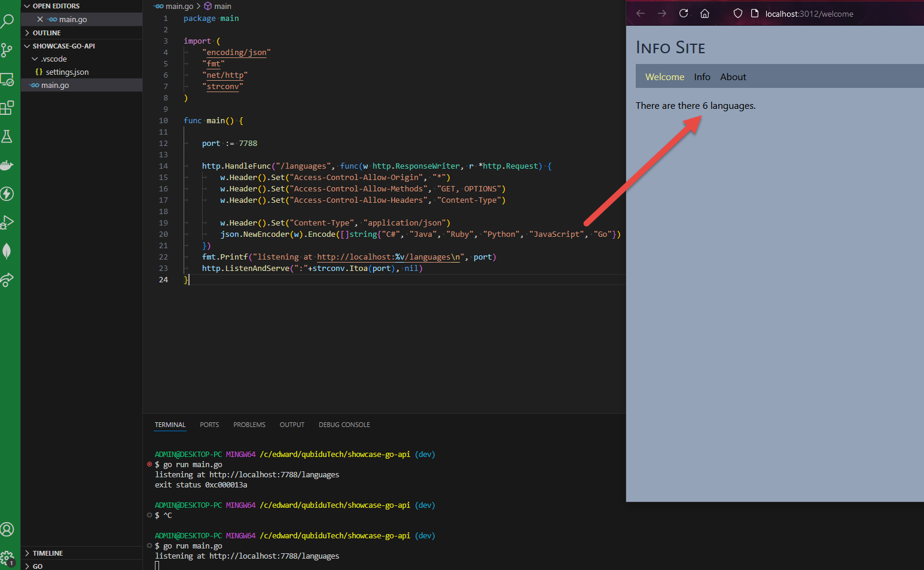The image size is (924, 570).
Task: Open the Source Control view
Action: pyautogui.click(x=7, y=50)
